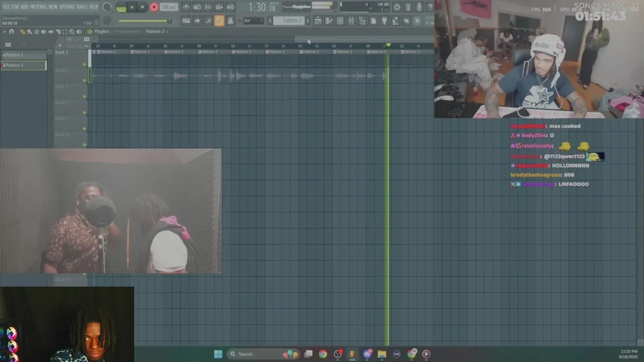644x362 pixels.
Task: Adjust the green song position slider
Action: point(144,21)
